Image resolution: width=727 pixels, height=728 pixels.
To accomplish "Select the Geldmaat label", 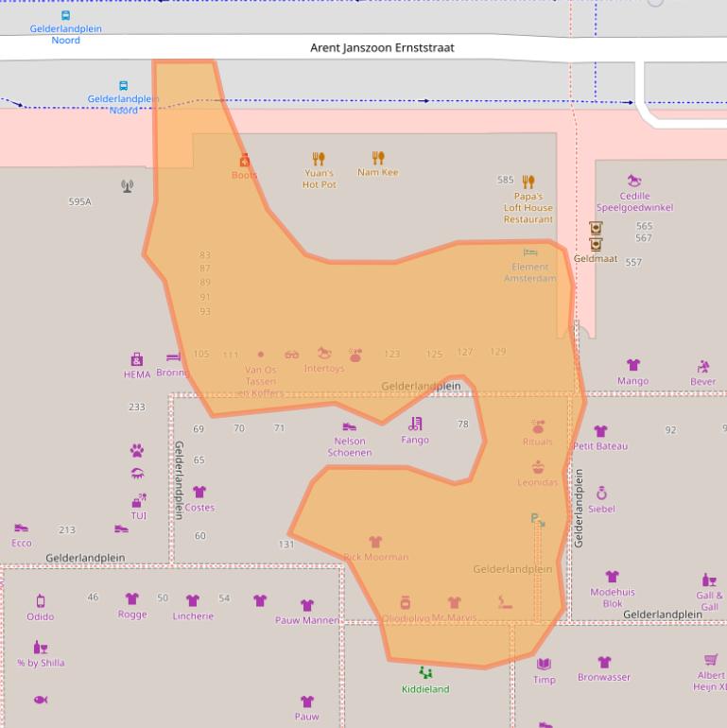I will pos(595,258).
